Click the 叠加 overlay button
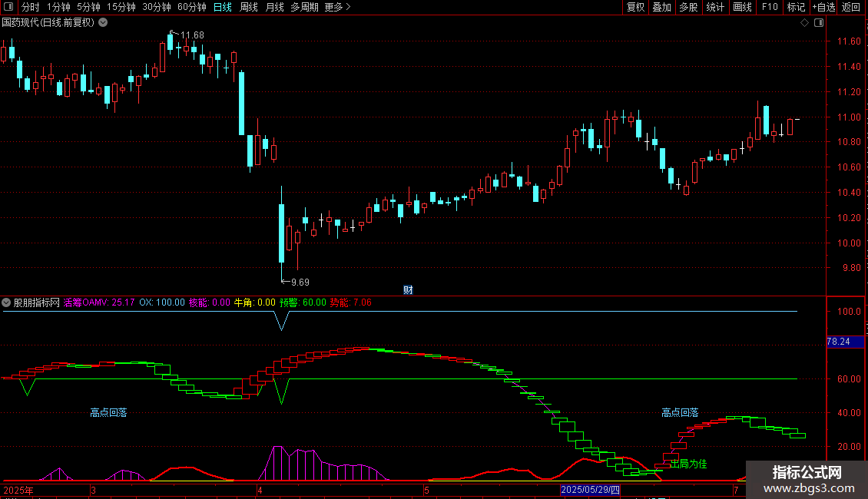 (x=661, y=7)
